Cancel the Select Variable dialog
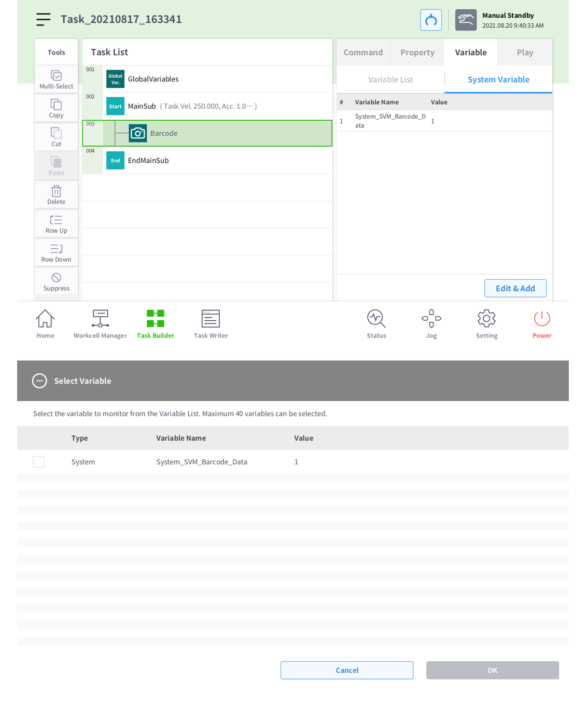Screen dimensions: 588x723 (347, 670)
